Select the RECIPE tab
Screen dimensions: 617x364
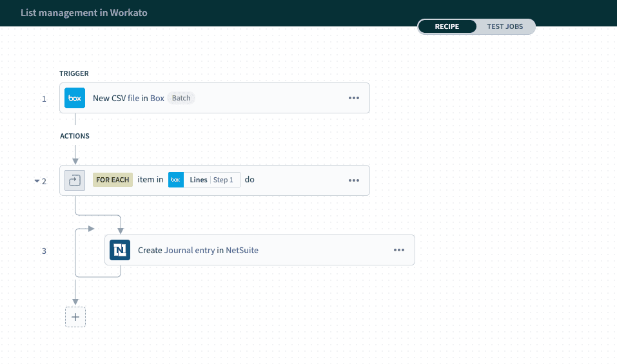pyautogui.click(x=447, y=26)
